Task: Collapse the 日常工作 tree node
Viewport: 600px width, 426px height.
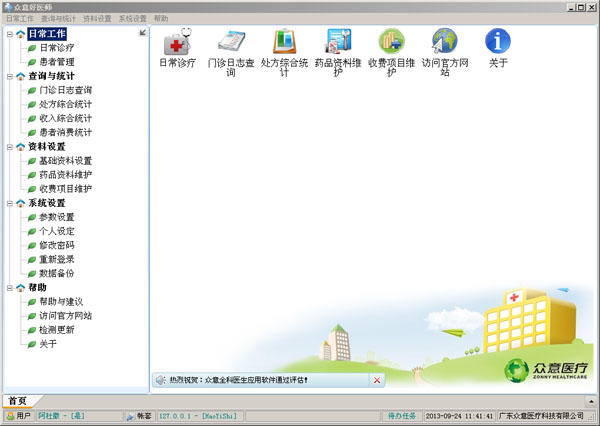Action: coord(10,34)
